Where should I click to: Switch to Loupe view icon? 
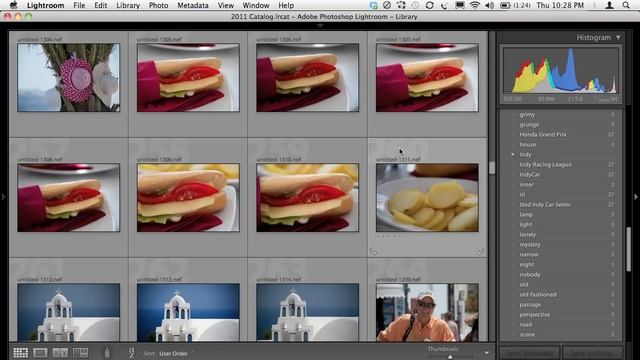40,353
